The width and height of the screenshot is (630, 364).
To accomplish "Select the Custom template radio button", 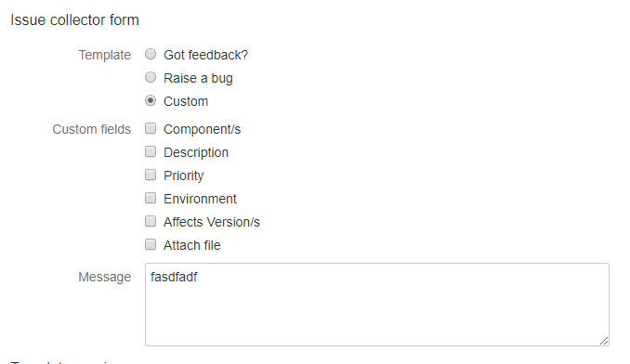I will tap(151, 100).
